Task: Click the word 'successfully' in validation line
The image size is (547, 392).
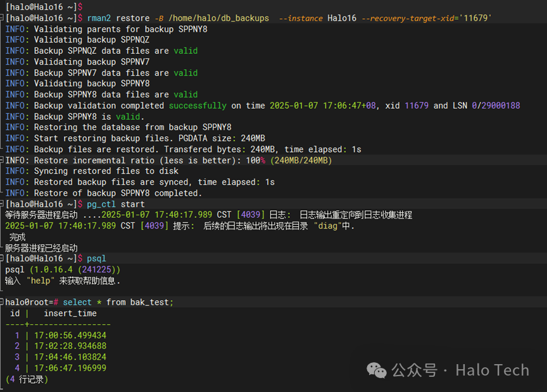Action: pyautogui.click(x=198, y=105)
